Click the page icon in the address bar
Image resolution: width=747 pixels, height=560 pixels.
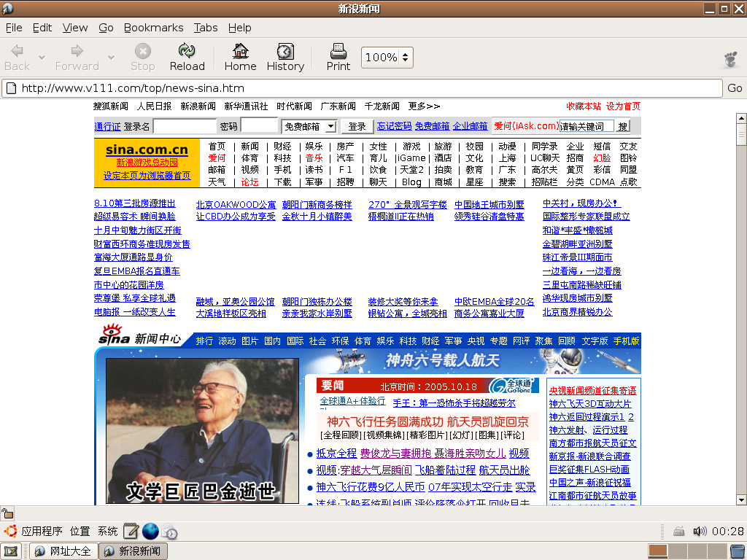click(x=11, y=88)
